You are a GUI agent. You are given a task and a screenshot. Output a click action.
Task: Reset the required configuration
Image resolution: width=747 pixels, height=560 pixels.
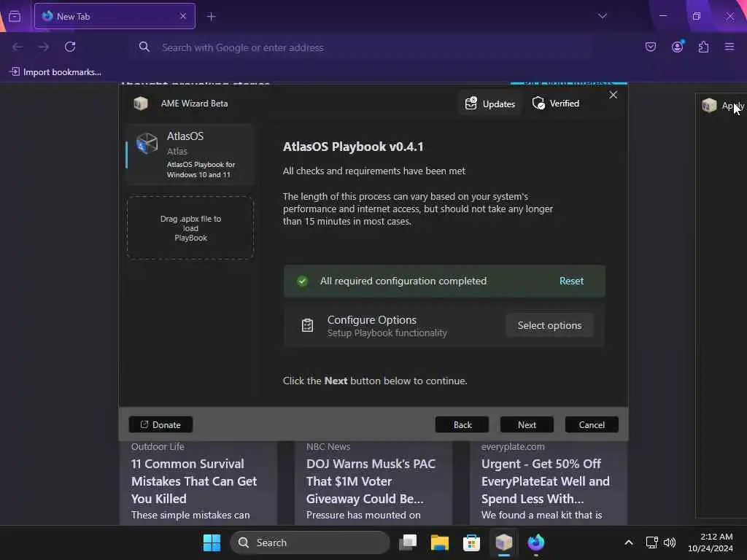[x=571, y=281]
